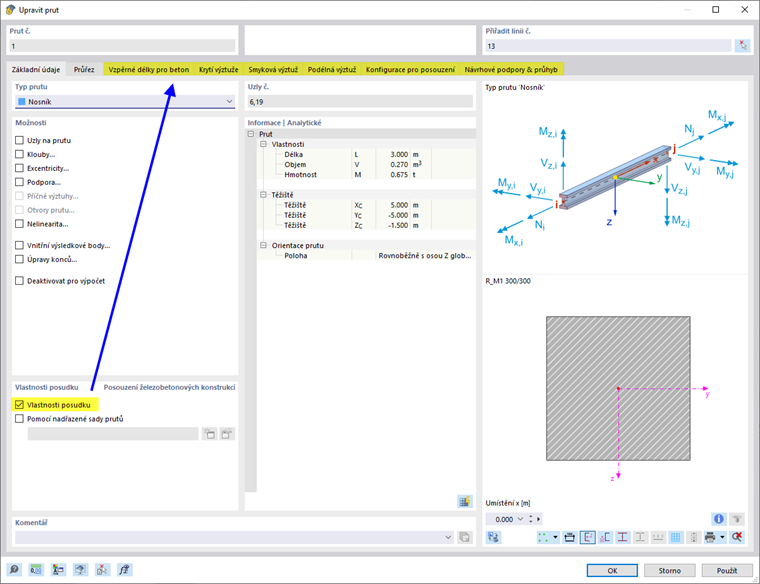This screenshot has width=760, height=584.
Task: Open the Průřez tab
Action: (84, 69)
